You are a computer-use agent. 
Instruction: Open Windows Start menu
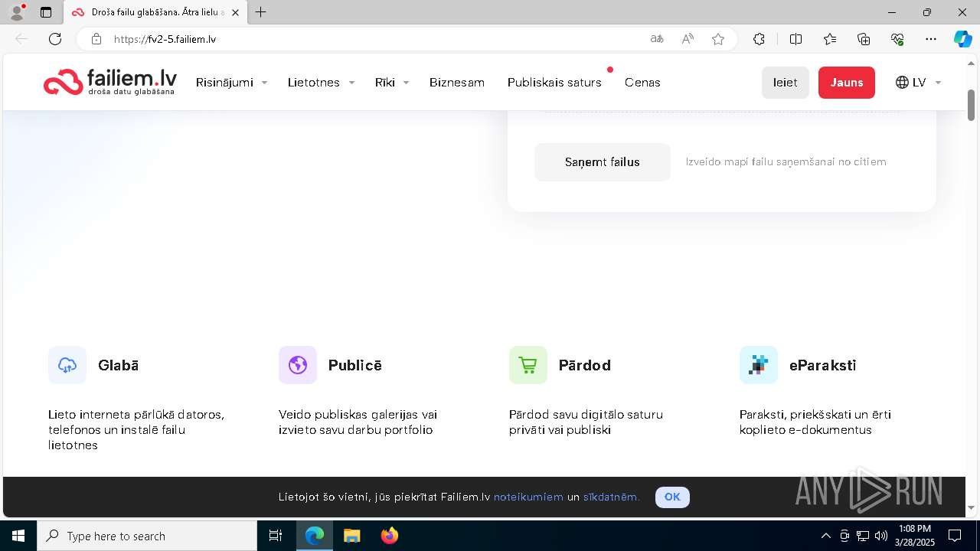[x=18, y=536]
